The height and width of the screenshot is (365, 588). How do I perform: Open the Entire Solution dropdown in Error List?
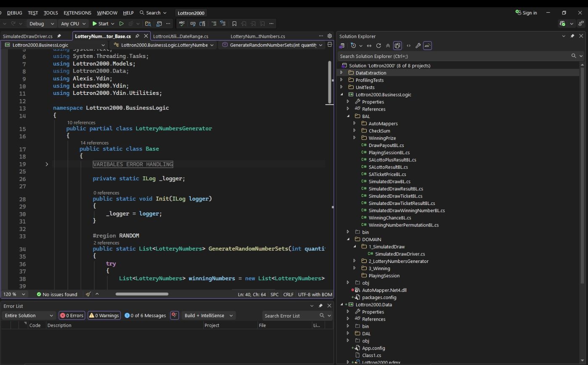28,315
